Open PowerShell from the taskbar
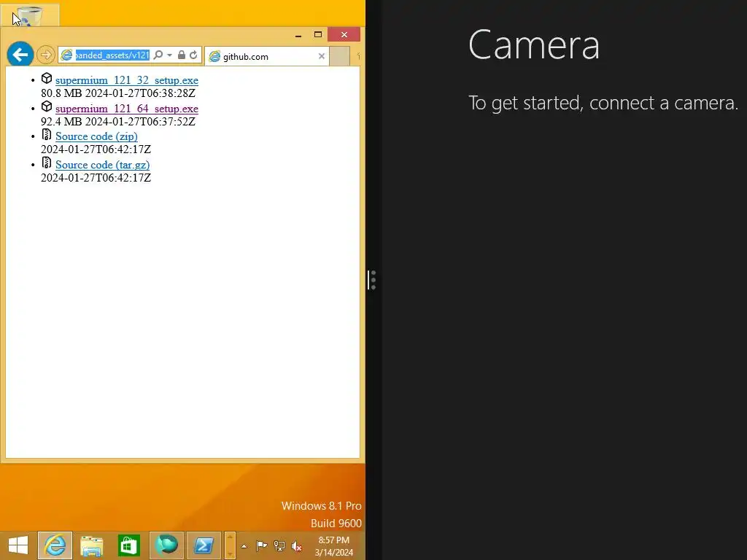This screenshot has width=747, height=560. click(204, 545)
